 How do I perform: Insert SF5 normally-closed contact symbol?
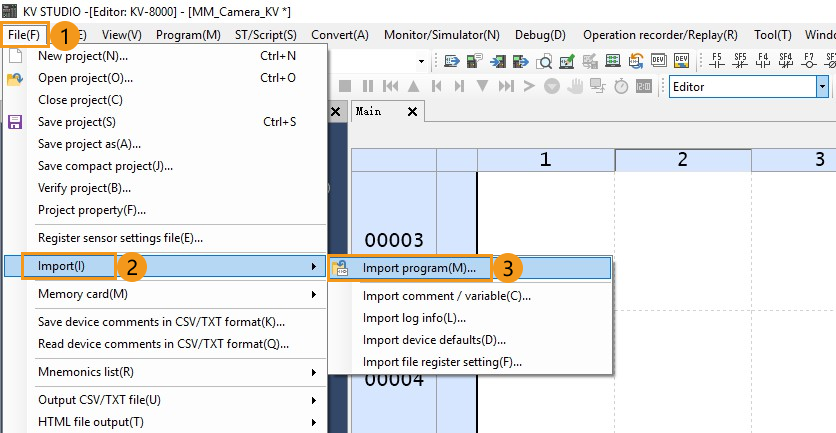(740, 61)
